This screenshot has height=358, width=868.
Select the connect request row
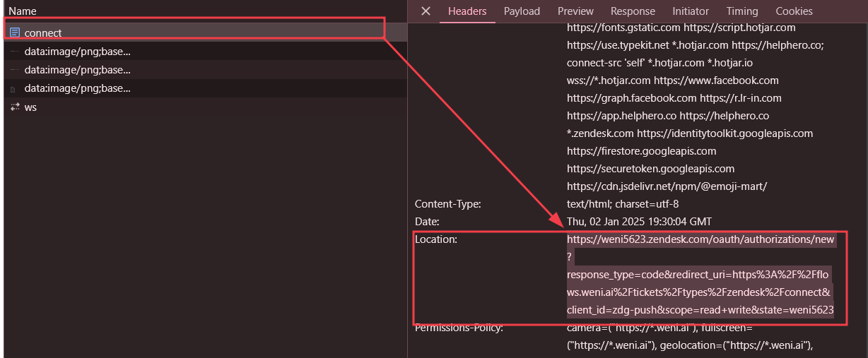(x=43, y=33)
